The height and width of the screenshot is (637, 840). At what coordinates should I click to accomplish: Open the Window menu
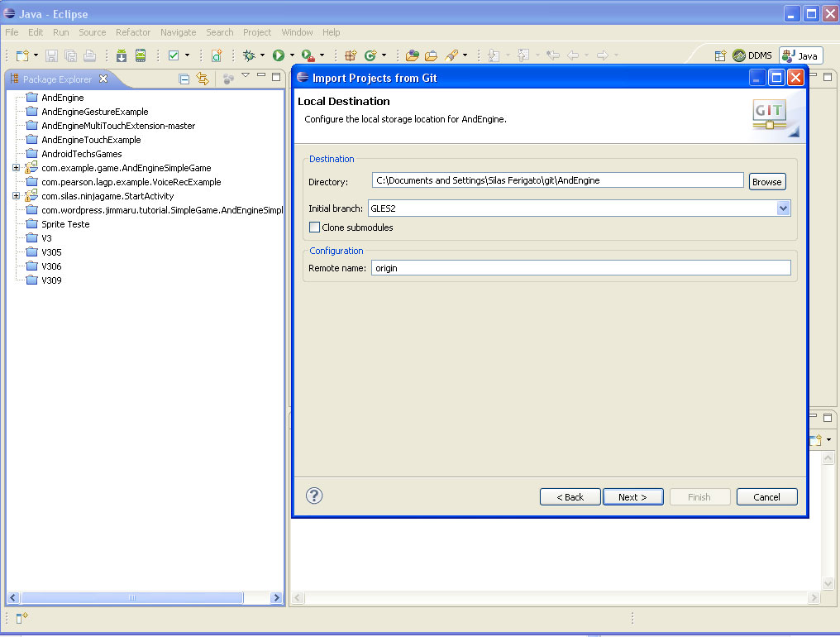pyautogui.click(x=297, y=32)
